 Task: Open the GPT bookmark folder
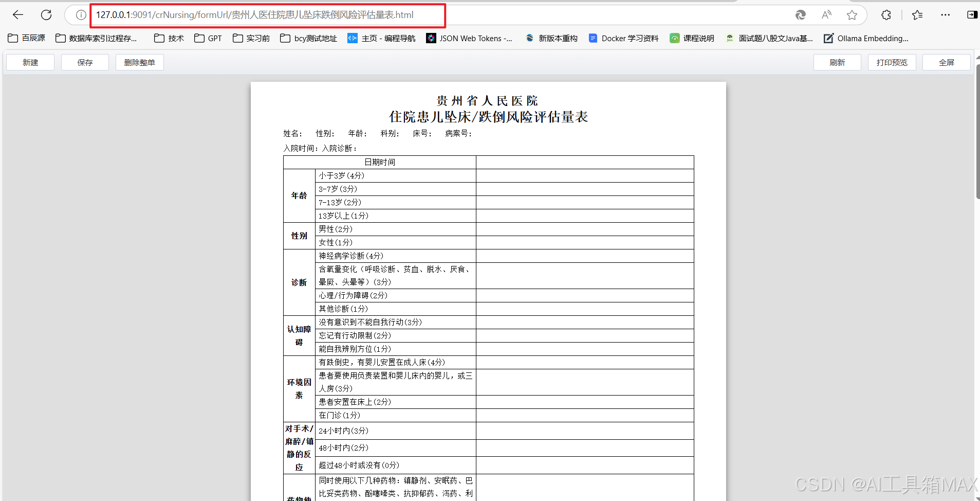pos(208,38)
